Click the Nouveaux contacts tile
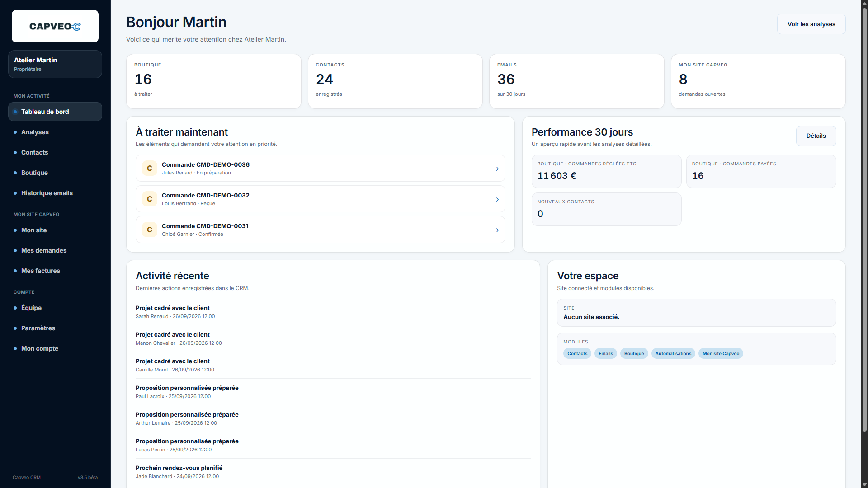This screenshot has width=868, height=488. (606, 209)
